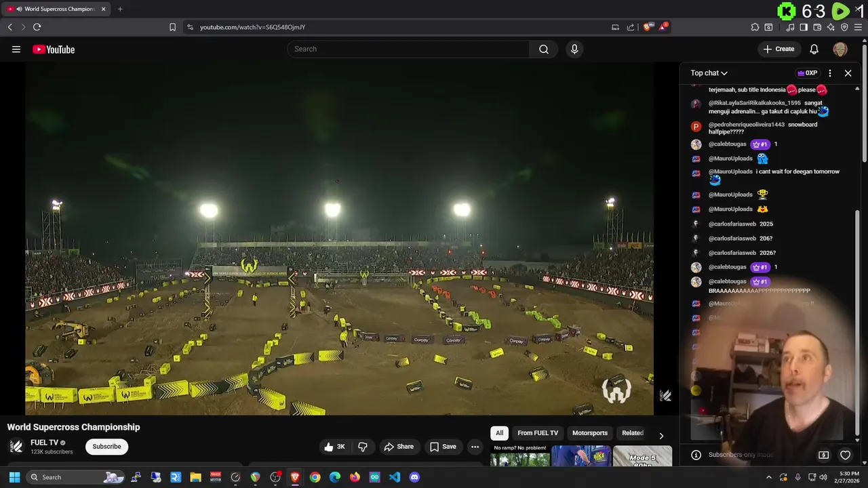This screenshot has width=868, height=488.
Task: Open the Mode 5 80hp video thumbnail
Action: click(642, 456)
